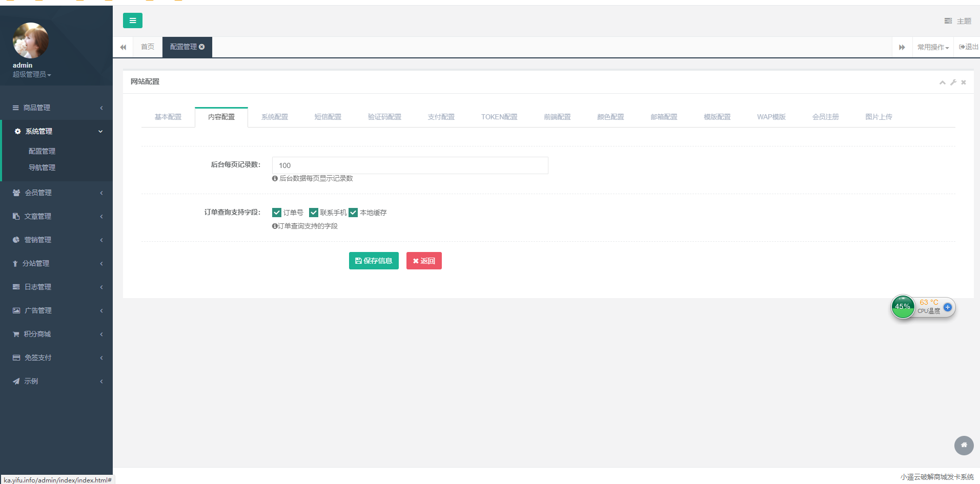Click the home icon at bottom right
Viewport: 980px width, 484px height.
coord(964,446)
